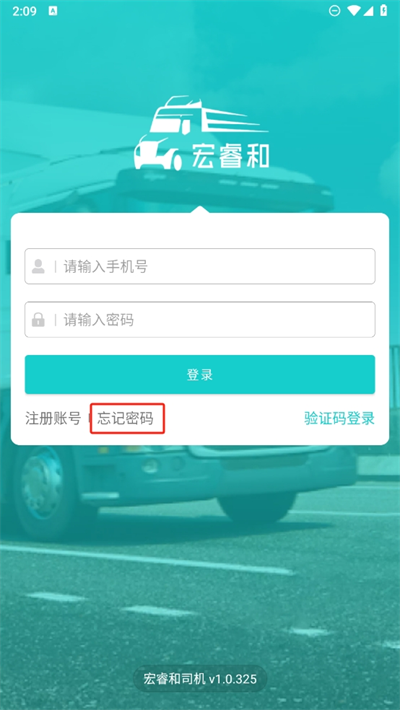Tap the padlock icon in password field
Screen dimensions: 400x710
point(38,320)
